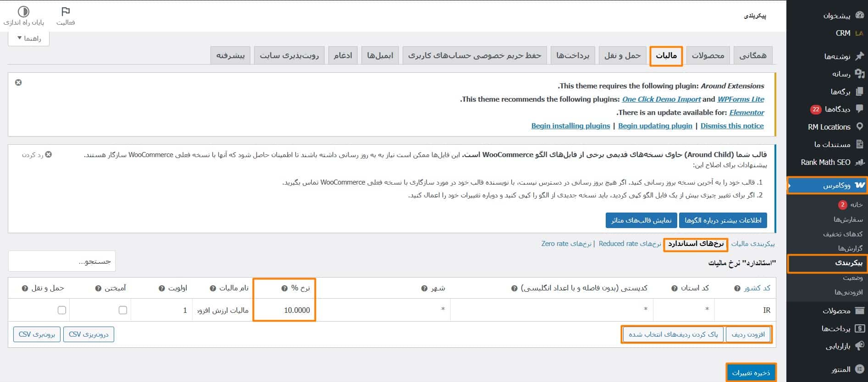The height and width of the screenshot is (382, 868).
Task: Open the WPForms Lite link
Action: click(741, 99)
